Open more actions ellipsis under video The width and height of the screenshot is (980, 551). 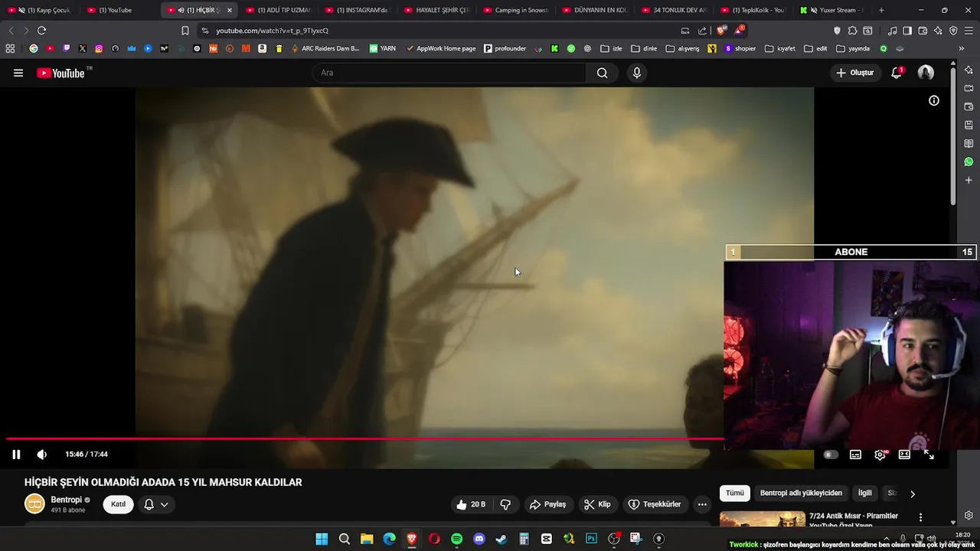tap(702, 504)
